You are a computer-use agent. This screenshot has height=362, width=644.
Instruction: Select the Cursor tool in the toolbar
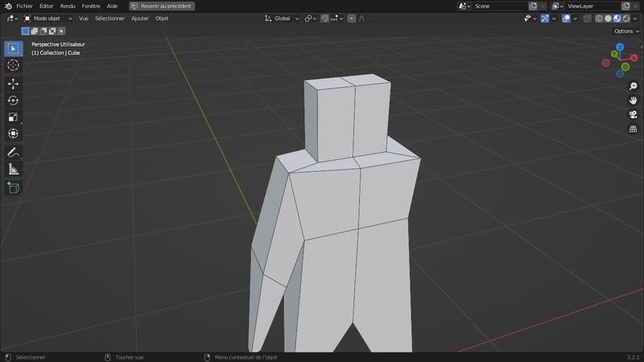pyautogui.click(x=13, y=65)
